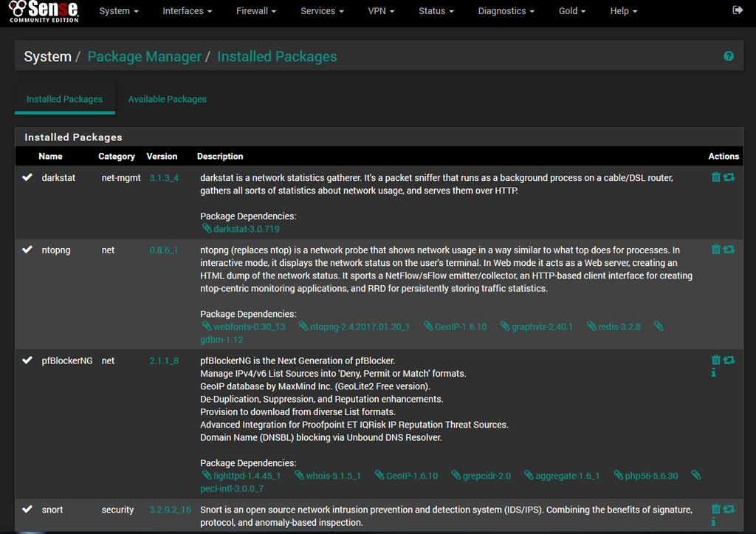Remove the pfBlockerNG package via trash icon

click(x=715, y=360)
